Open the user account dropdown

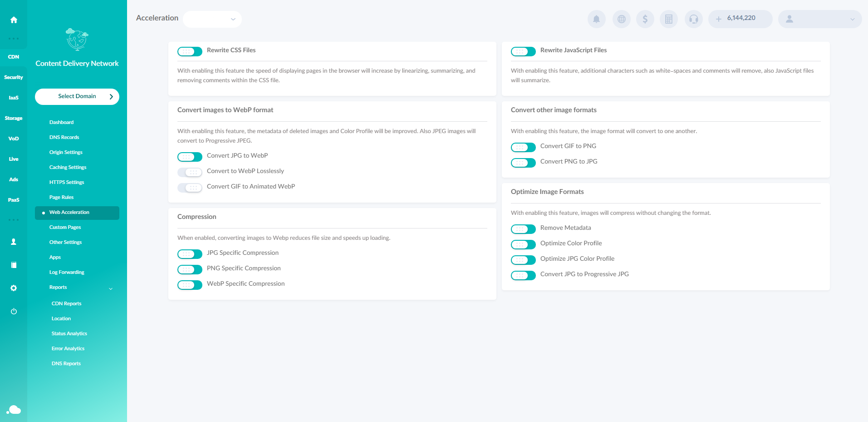819,19
